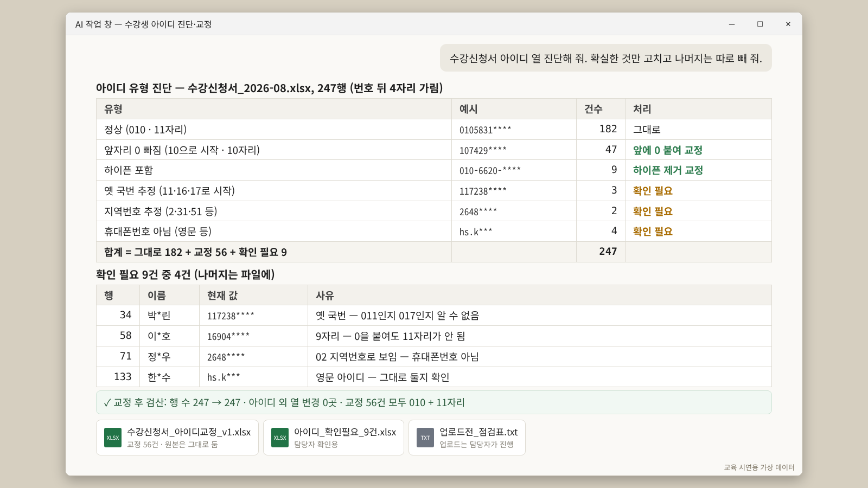Image resolution: width=868 pixels, height=488 pixels.
Task: Click example value 010-6620-****
Action: (490, 171)
